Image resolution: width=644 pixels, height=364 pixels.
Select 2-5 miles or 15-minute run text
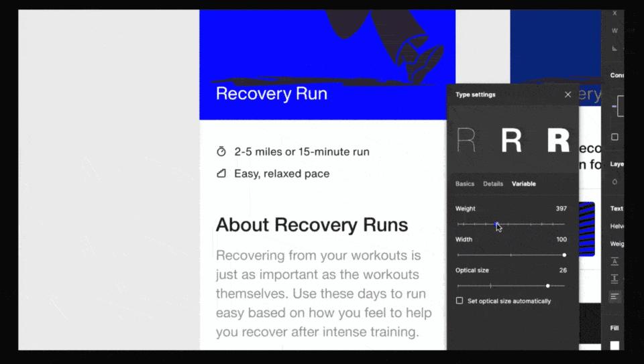click(x=302, y=152)
